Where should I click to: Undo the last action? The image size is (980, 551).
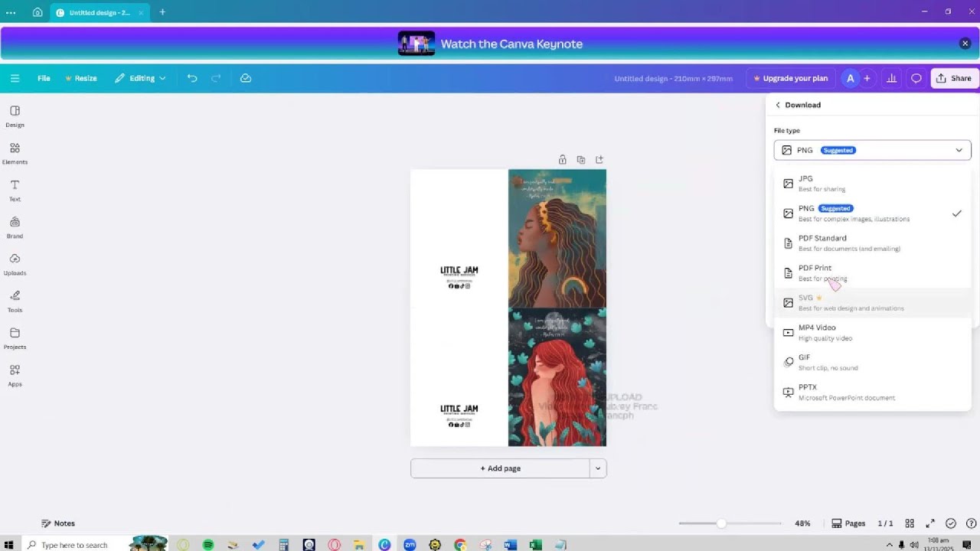pos(192,78)
